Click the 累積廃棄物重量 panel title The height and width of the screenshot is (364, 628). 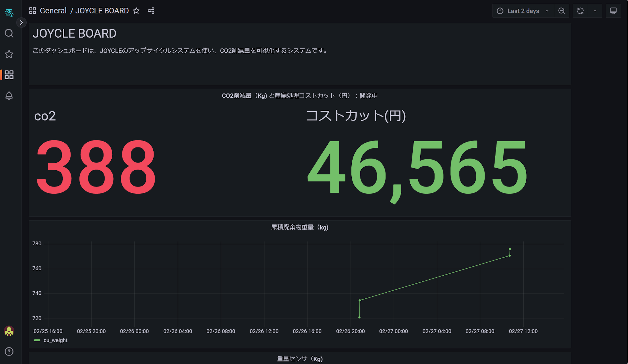pos(300,227)
